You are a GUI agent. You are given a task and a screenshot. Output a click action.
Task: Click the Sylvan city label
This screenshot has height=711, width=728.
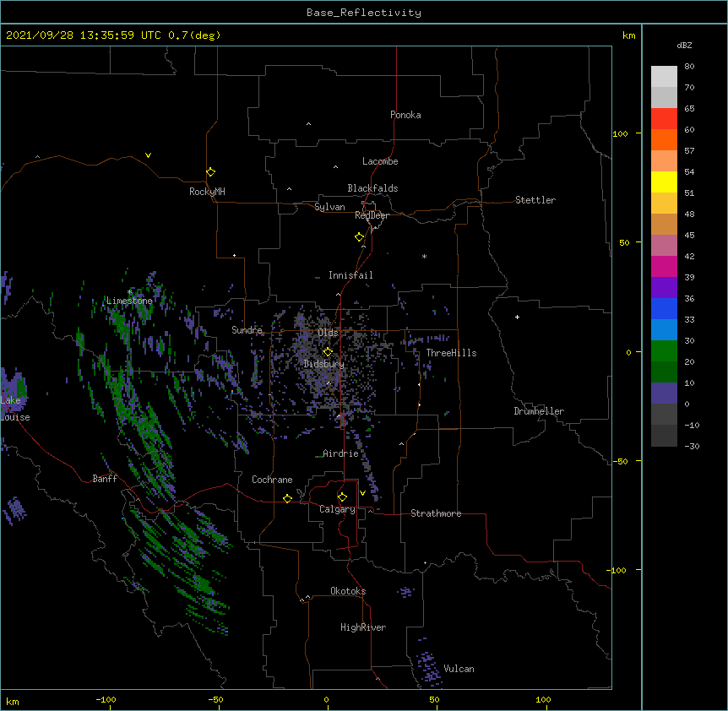click(329, 207)
